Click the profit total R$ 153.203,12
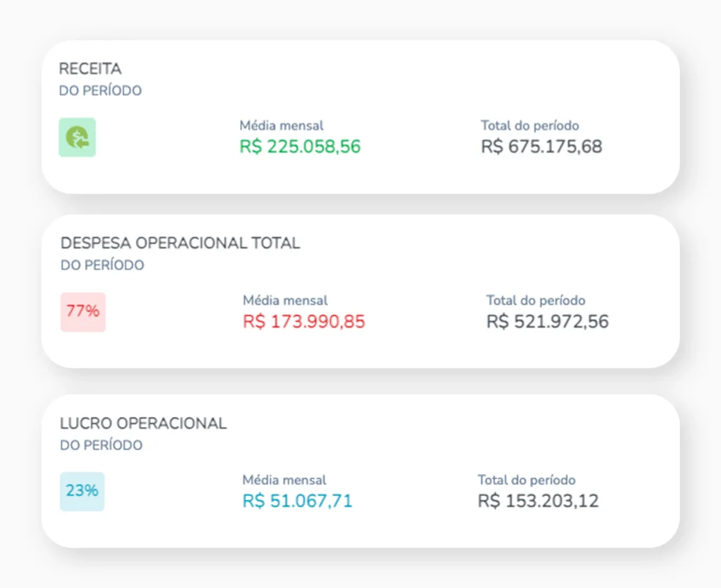Viewport: 721px width, 588px height. [x=538, y=501]
